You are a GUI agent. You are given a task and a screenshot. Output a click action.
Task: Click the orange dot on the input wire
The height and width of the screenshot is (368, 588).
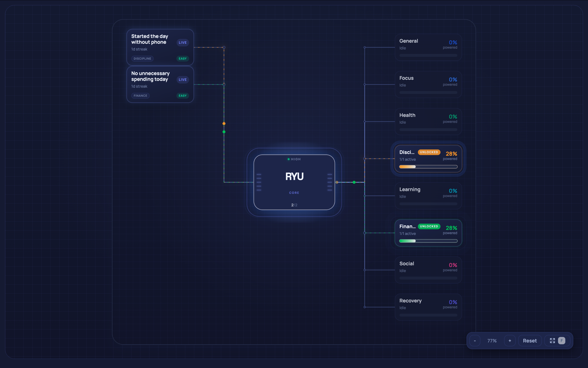point(224,124)
